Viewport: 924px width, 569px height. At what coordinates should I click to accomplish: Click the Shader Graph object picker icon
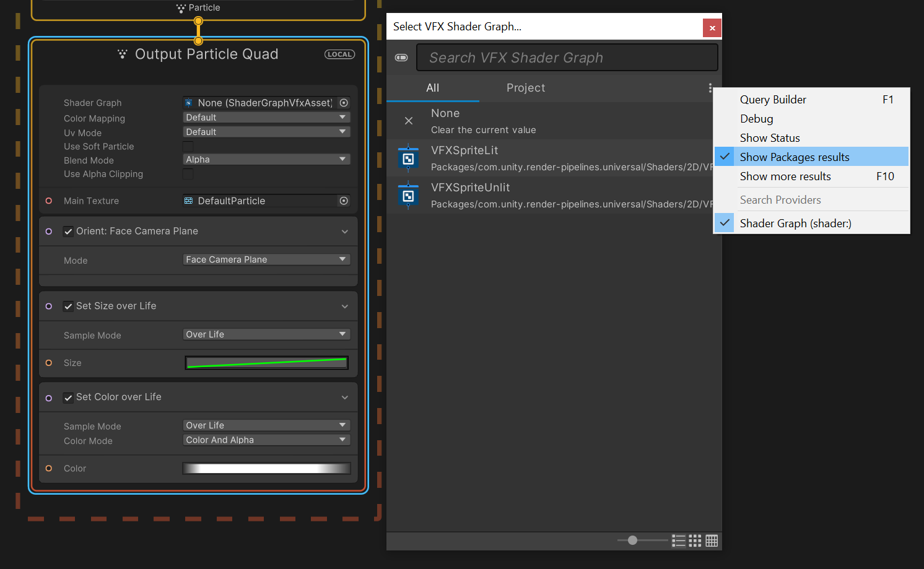(344, 103)
